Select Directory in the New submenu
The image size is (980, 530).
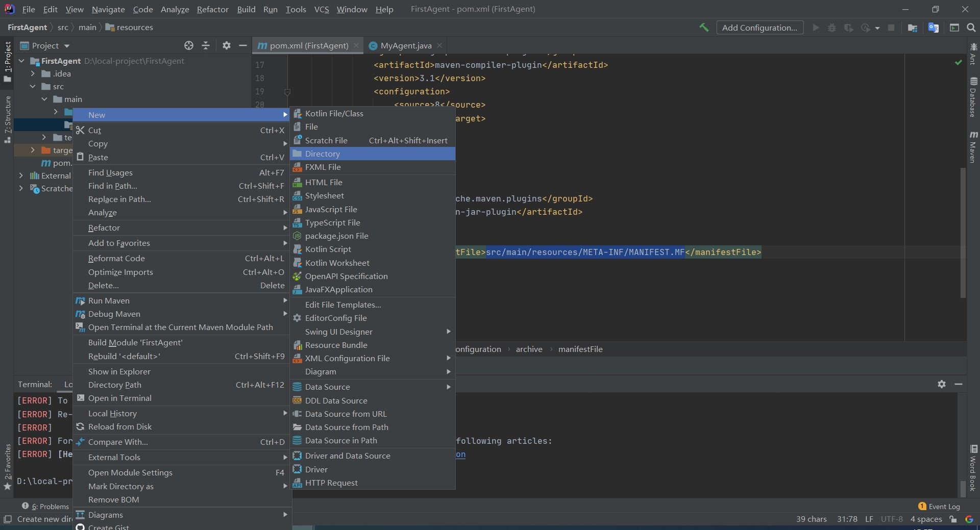pos(373,154)
